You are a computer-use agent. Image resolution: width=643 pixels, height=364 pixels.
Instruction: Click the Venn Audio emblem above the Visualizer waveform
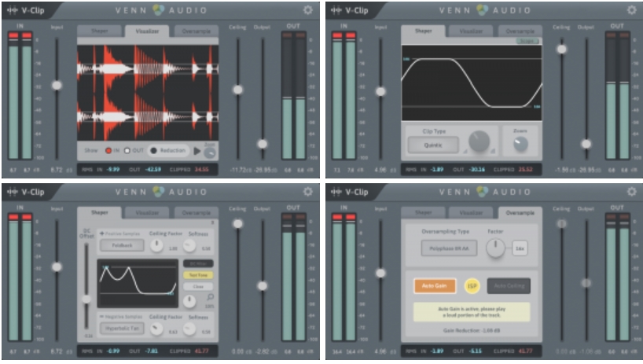click(158, 10)
